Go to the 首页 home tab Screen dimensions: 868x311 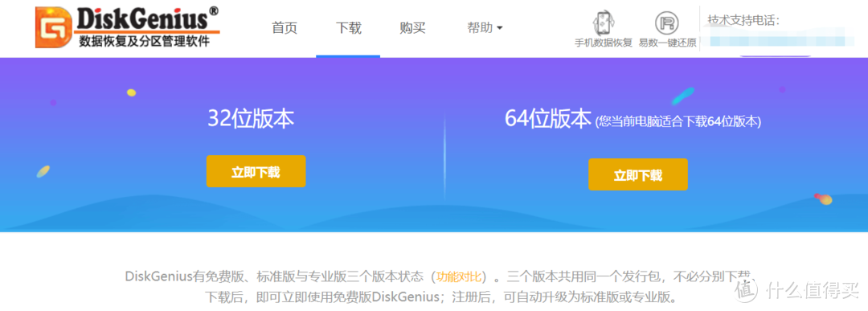[285, 27]
